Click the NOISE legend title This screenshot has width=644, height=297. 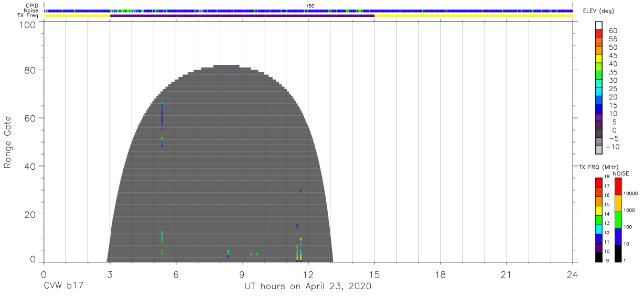tap(620, 173)
